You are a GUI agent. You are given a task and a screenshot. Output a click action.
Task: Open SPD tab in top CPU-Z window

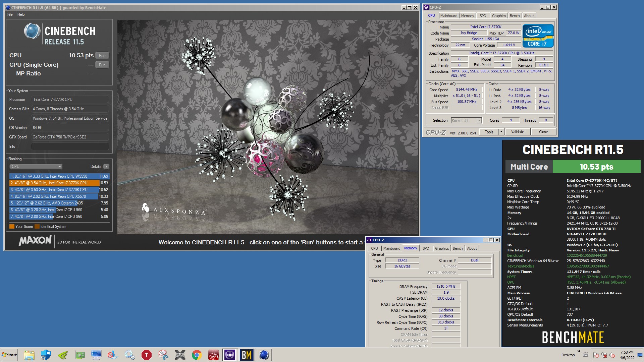[483, 16]
